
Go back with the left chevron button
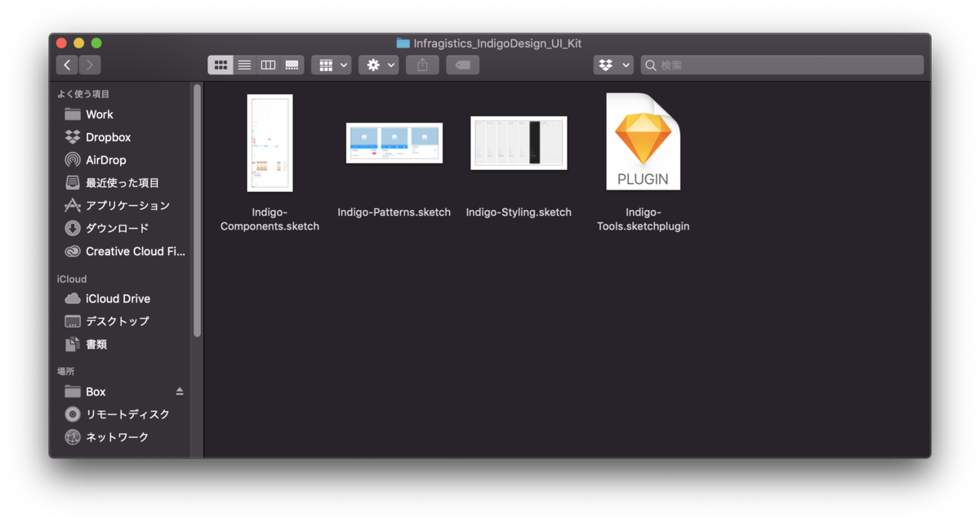coord(68,65)
